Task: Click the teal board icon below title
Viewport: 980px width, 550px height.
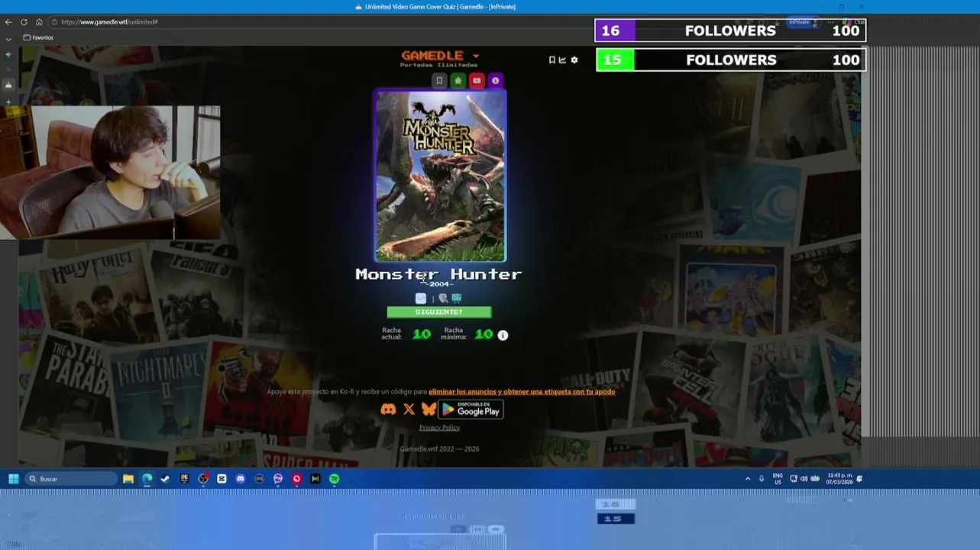Action: pyautogui.click(x=457, y=299)
